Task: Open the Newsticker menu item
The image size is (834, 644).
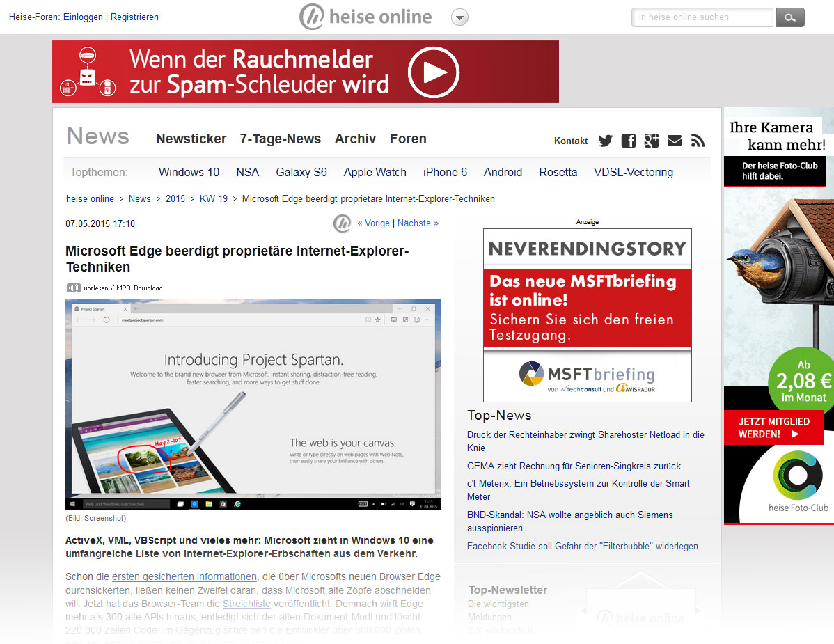Action: coord(191,139)
